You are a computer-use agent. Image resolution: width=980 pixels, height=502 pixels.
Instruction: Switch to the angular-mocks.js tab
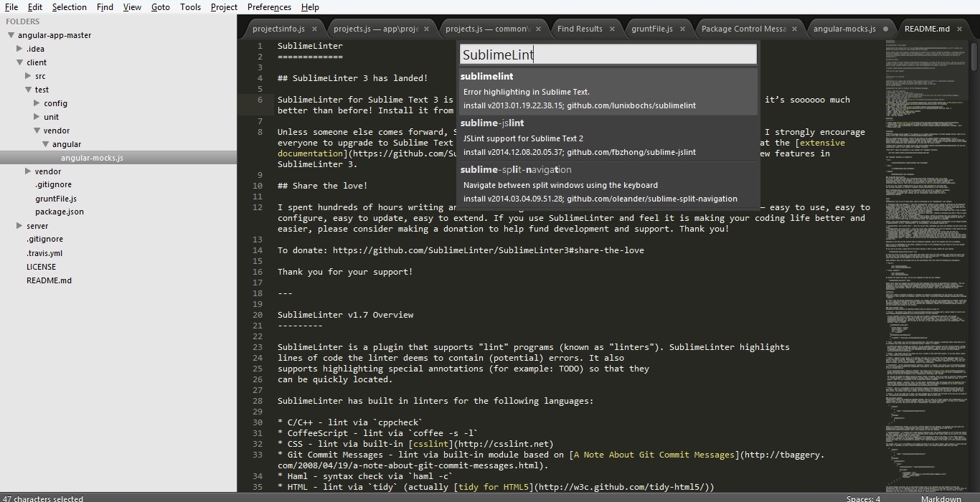click(x=844, y=29)
